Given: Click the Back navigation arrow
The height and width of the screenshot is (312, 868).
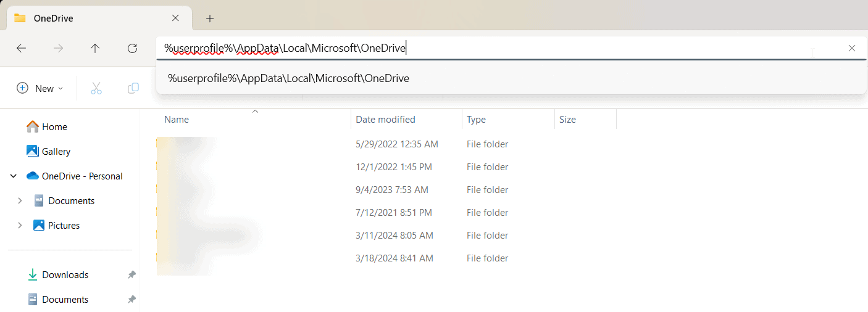Looking at the screenshot, I should tap(22, 48).
